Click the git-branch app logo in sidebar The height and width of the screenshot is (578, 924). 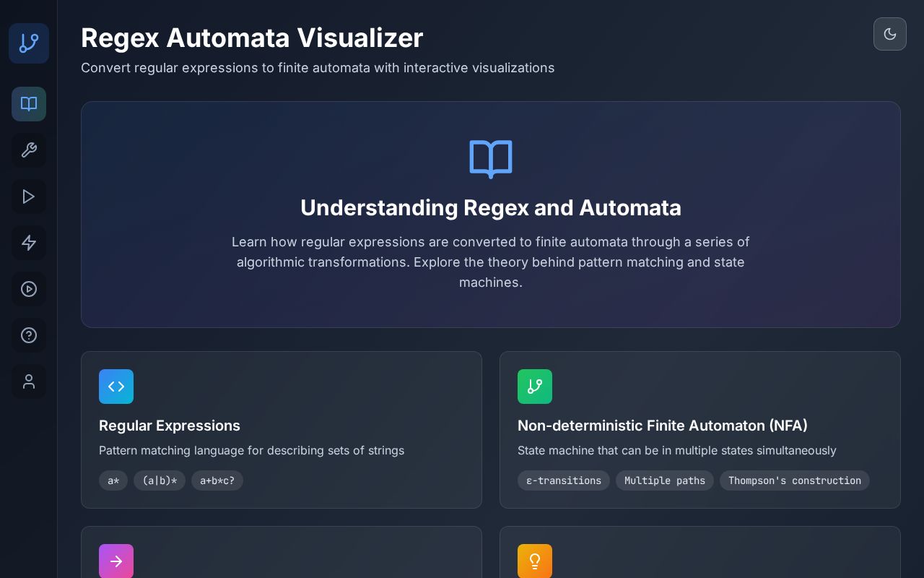point(29,43)
